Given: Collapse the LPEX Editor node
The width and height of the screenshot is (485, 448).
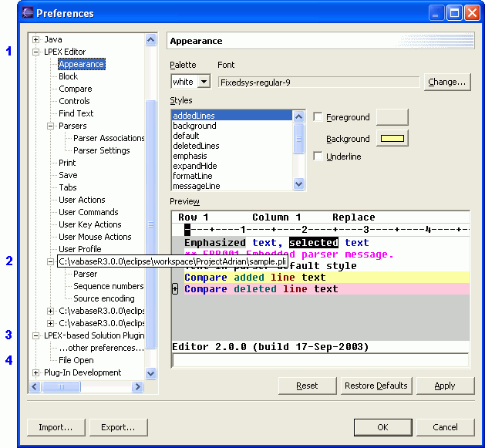Looking at the screenshot, I should pos(35,52).
